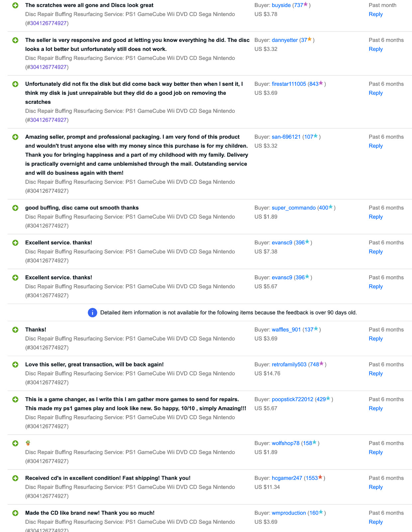Click the plant emoji in wolfshop78's feedback
Image resolution: width=412 pixels, height=532 pixels.
(x=28, y=443)
